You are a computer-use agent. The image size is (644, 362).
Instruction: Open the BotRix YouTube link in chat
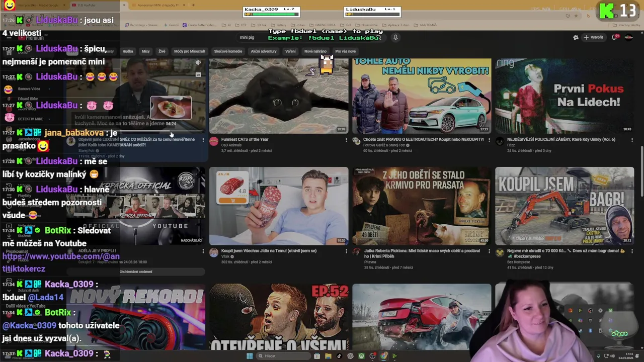[x=61, y=262]
